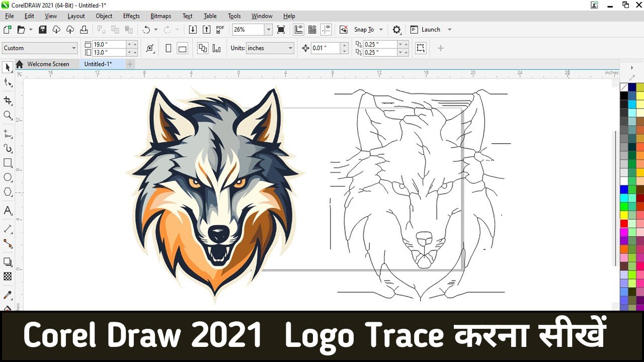Add new document tab with plus
The width and height of the screenshot is (644, 362).
click(130, 64)
